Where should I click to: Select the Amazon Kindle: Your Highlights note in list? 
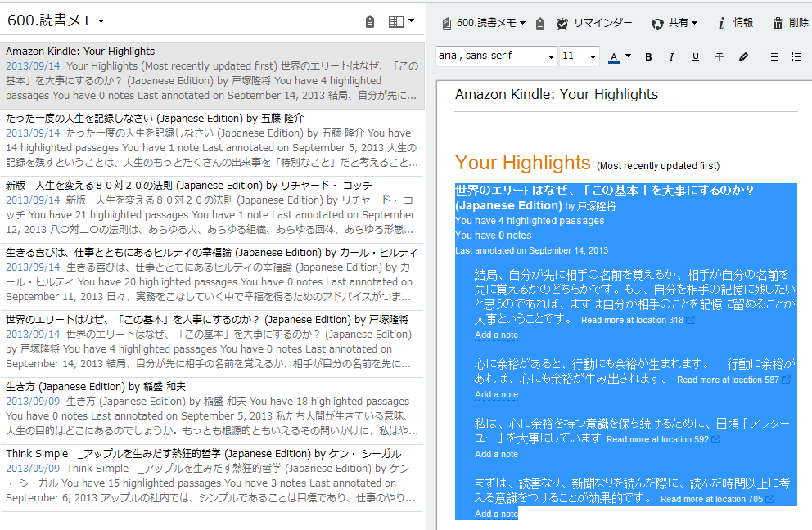(212, 75)
